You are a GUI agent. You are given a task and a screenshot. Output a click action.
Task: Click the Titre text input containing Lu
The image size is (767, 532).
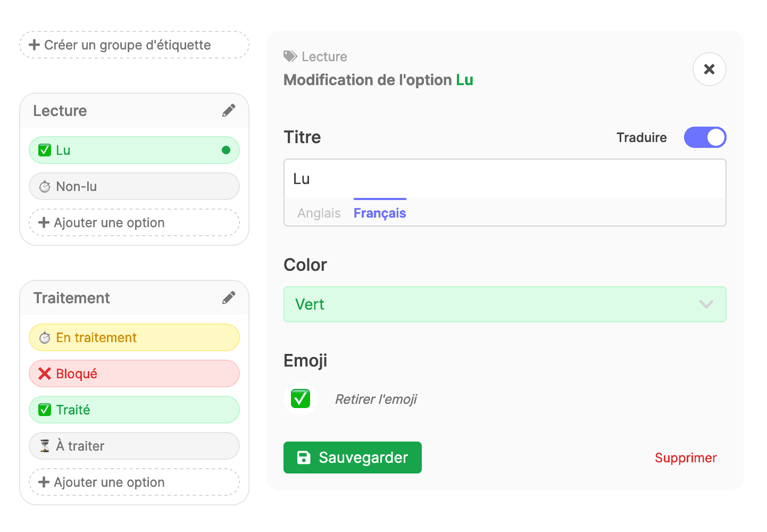(x=505, y=179)
